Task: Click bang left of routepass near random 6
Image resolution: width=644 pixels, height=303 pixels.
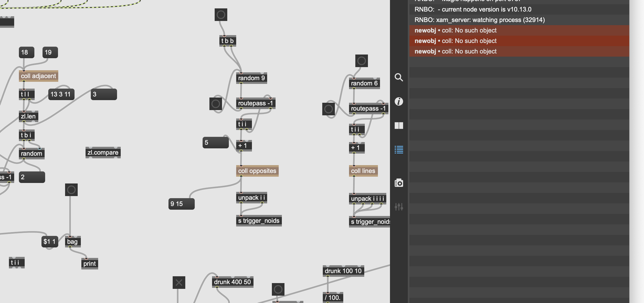Action: [328, 109]
